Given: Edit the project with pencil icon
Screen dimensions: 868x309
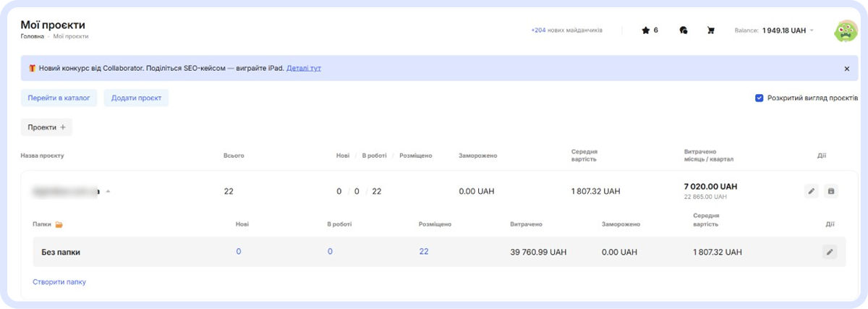Looking at the screenshot, I should (812, 191).
